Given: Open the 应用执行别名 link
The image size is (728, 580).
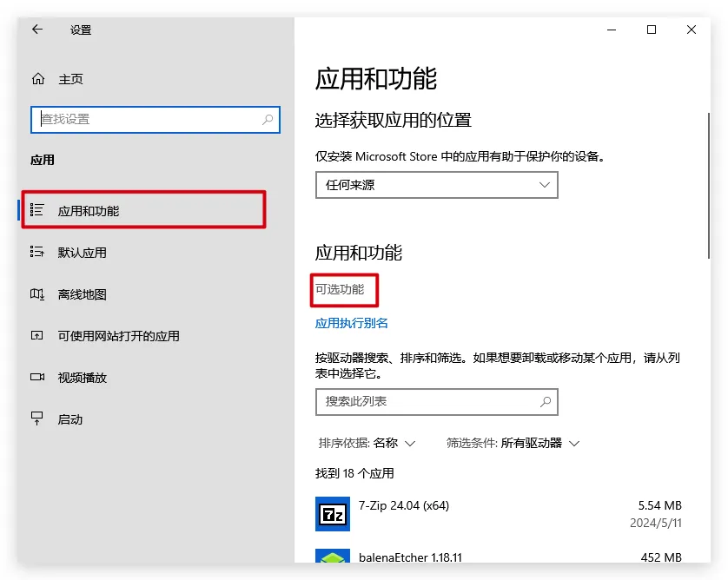Looking at the screenshot, I should (x=352, y=323).
